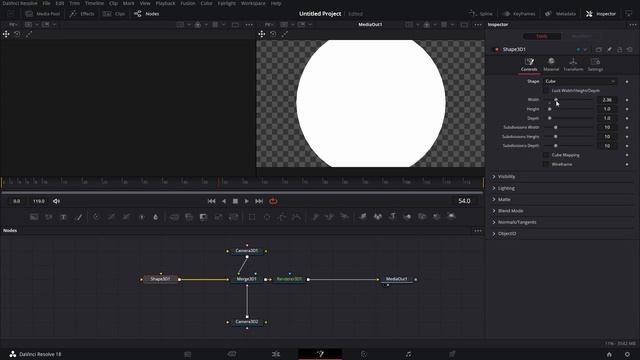
Task: Toggle the Nodes panel button
Action: (x=147, y=14)
